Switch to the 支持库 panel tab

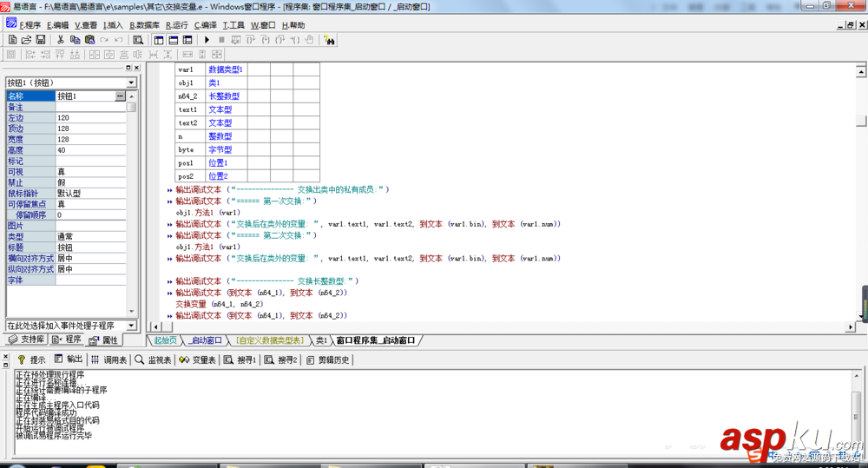[x=27, y=339]
